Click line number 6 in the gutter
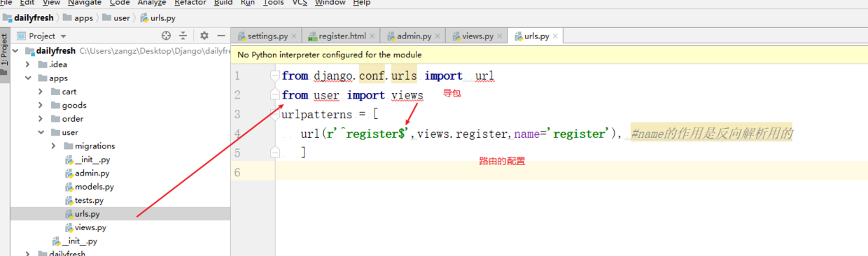The width and height of the screenshot is (868, 256). pyautogui.click(x=238, y=171)
